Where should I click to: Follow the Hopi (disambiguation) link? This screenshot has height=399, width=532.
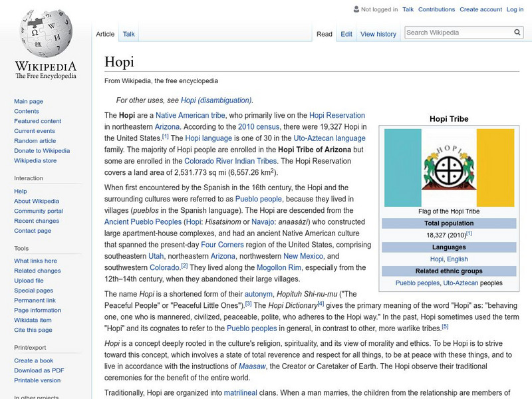pyautogui.click(x=216, y=100)
